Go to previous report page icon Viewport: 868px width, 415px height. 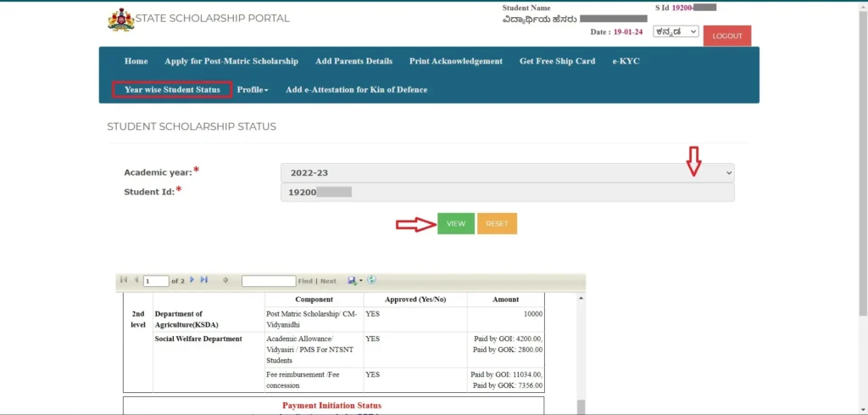click(x=136, y=280)
